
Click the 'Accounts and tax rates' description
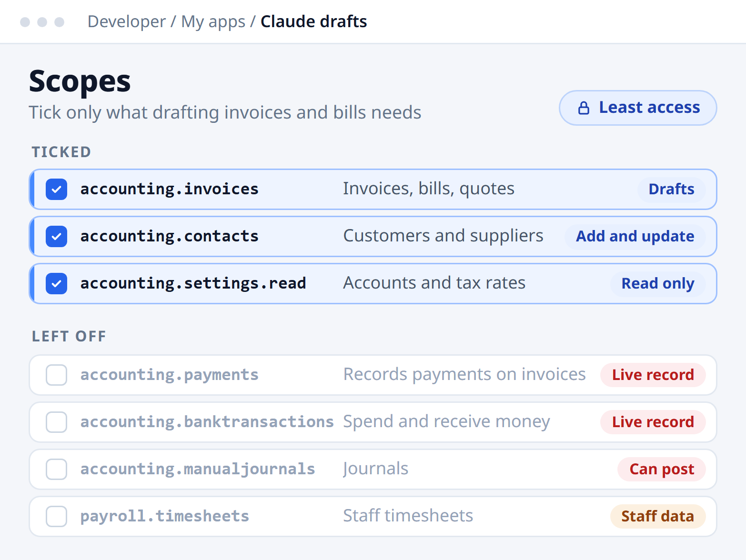pyautogui.click(x=434, y=283)
